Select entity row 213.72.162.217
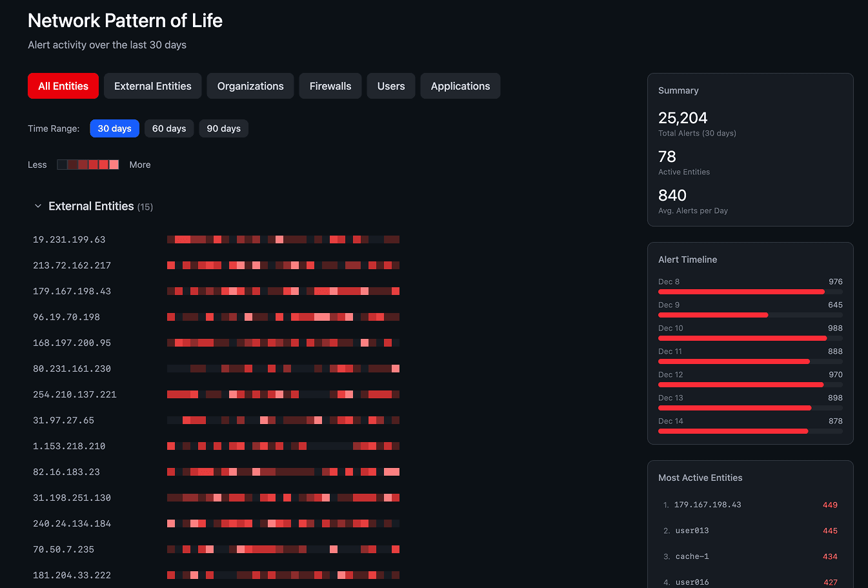The height and width of the screenshot is (588, 868). point(72,265)
